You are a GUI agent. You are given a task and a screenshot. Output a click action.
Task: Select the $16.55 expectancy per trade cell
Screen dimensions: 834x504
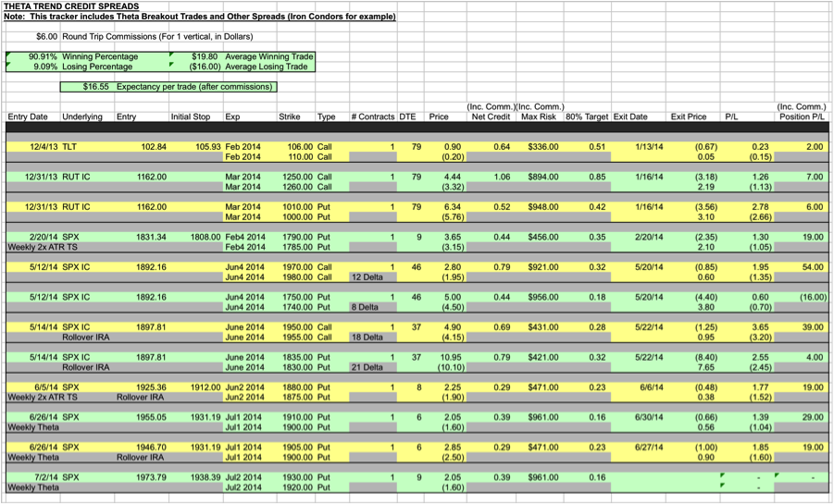(95, 87)
